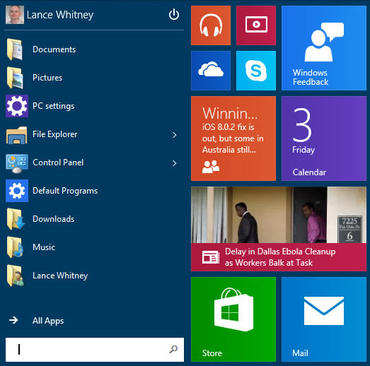Expand the File Explorer jump list arrow
Screen dimensions: 370x366
174,135
